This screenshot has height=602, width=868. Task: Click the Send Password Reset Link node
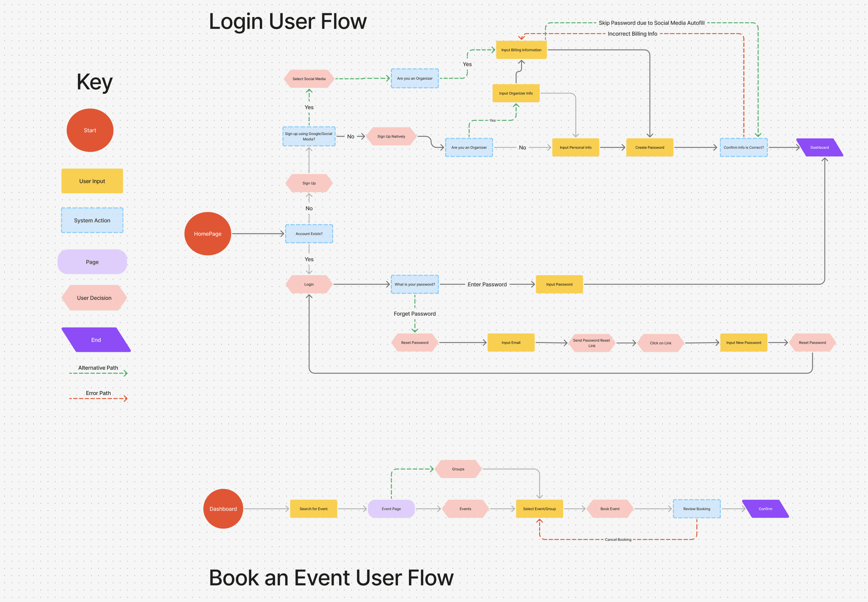coord(591,343)
